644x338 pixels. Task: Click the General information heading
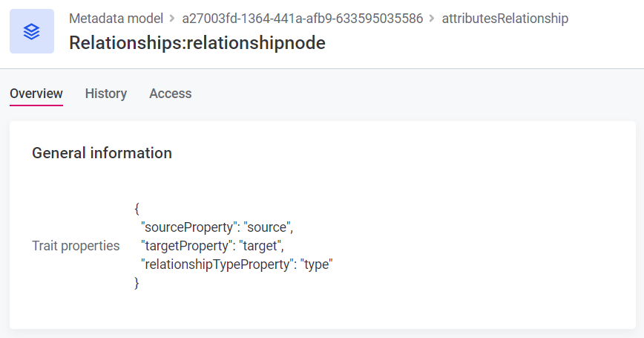click(102, 153)
